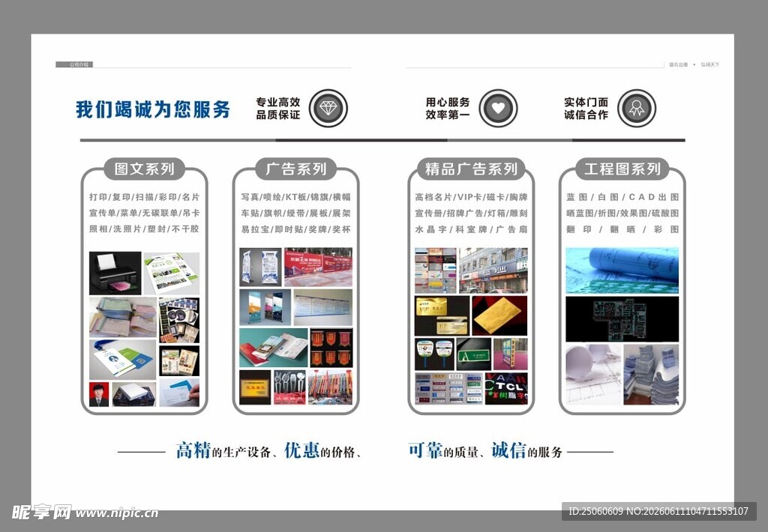Click the 照相/洗照片/塑封/不干胶 line

(144, 229)
